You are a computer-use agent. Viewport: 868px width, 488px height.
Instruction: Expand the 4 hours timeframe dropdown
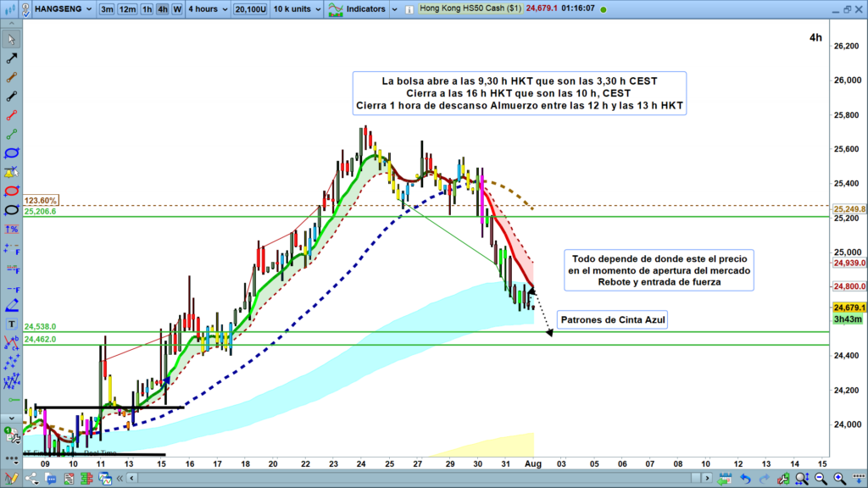tap(208, 9)
